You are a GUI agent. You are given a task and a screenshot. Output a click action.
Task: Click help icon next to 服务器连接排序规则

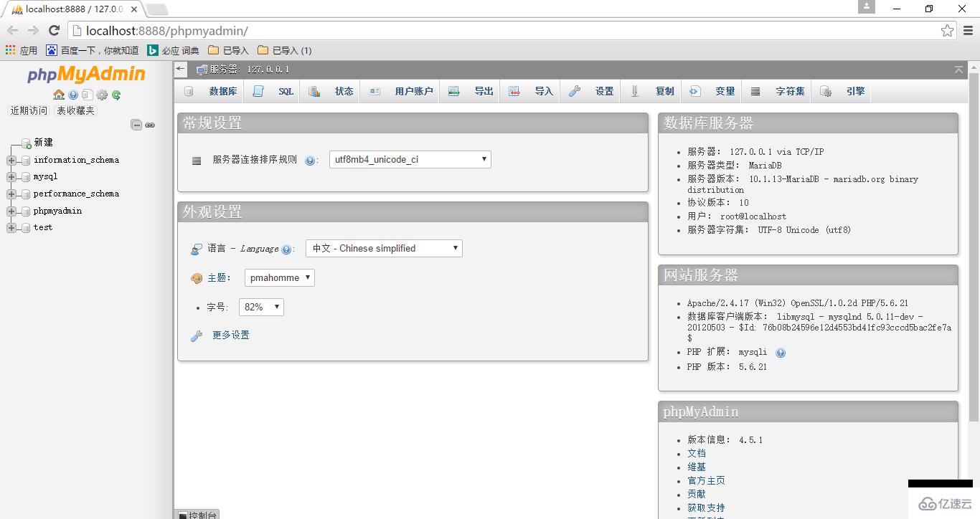310,161
